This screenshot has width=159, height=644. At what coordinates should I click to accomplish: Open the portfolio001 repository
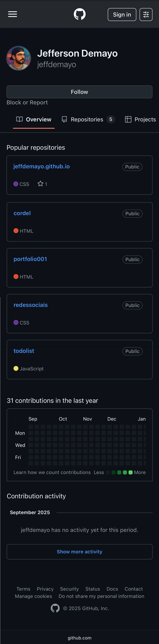(x=30, y=259)
